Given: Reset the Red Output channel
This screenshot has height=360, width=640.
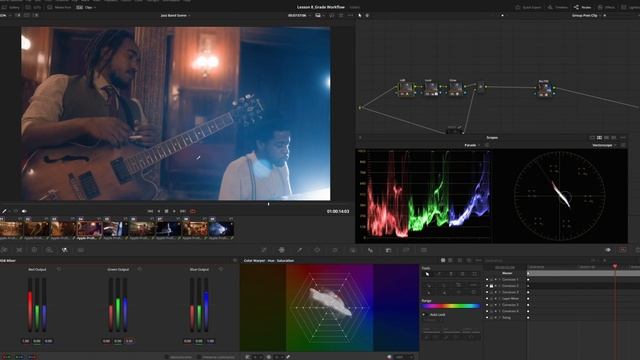Looking at the screenshot, I should point(59,269).
